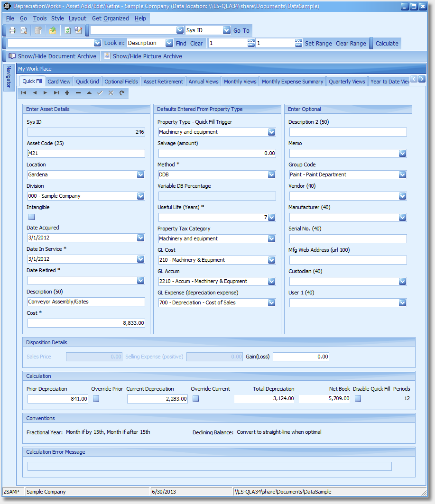This screenshot has height=504, width=435.
Task: Click the Set Range button
Action: click(318, 43)
